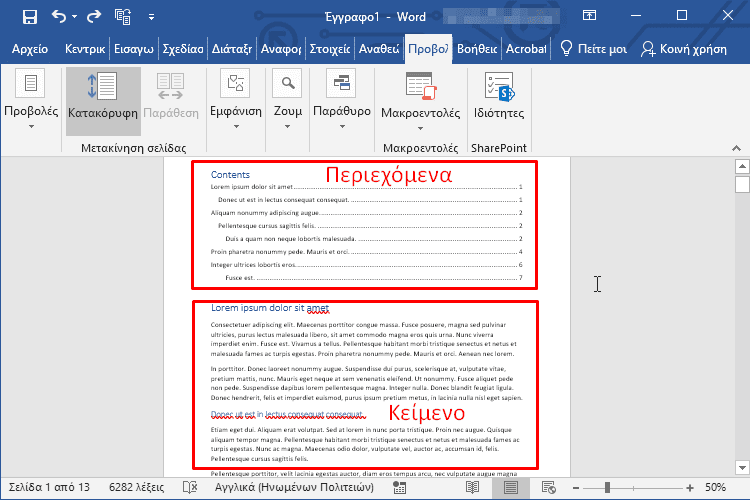Expand the Ζουμ dropdown arrow
750x500 pixels.
[287, 126]
